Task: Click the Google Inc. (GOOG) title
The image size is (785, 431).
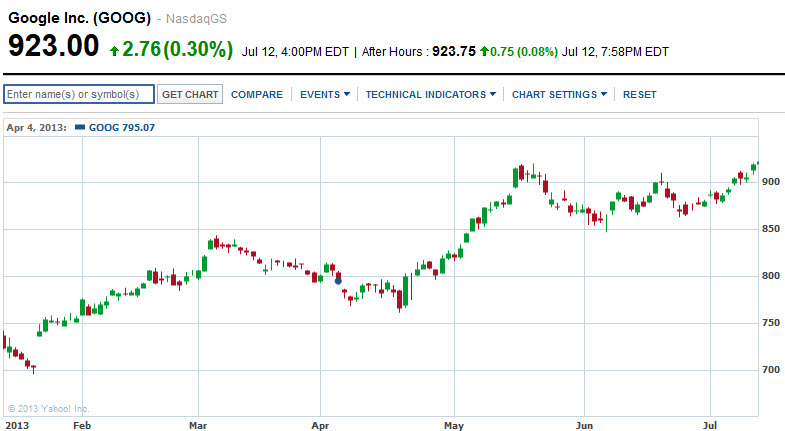Action: [80, 18]
